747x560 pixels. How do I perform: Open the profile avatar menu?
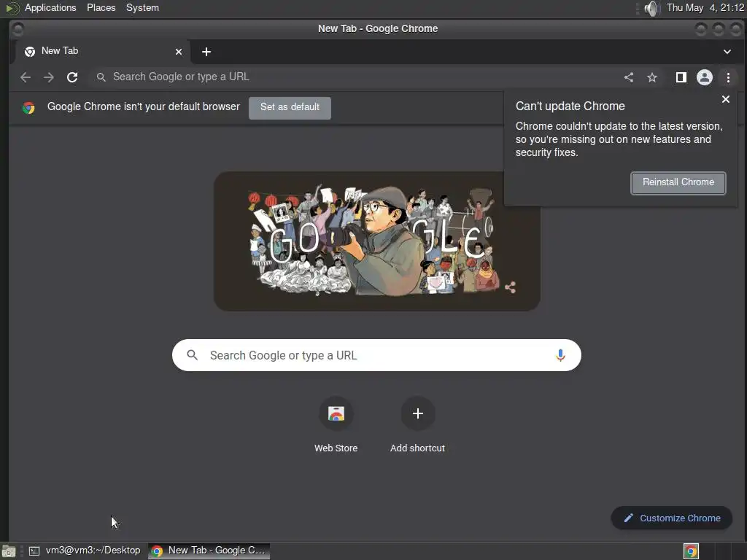coord(705,77)
